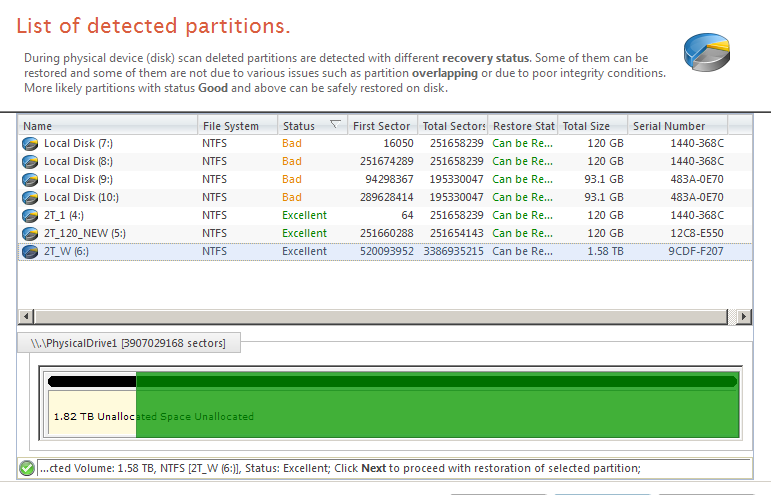Click the disk icon for 2T_W (6:)
This screenshot has height=495, width=771.
coord(30,252)
